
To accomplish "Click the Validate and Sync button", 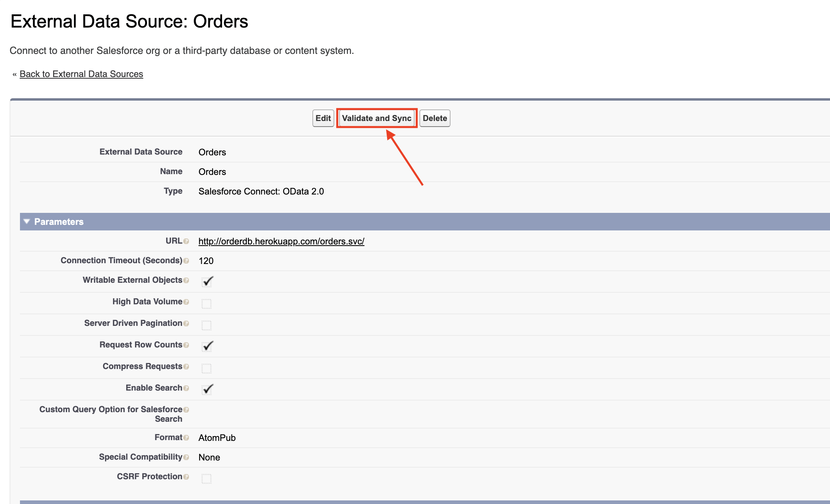I will [376, 118].
